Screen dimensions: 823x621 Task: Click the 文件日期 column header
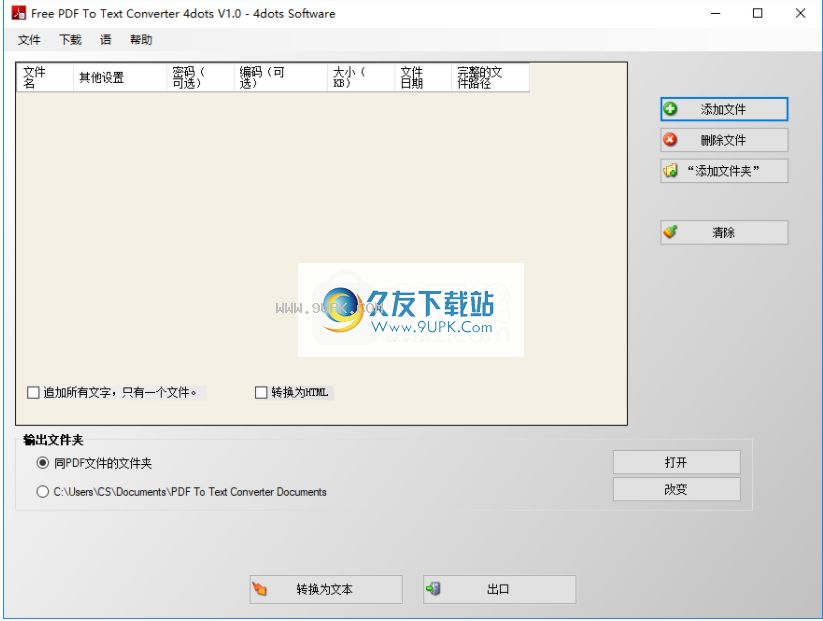pos(423,78)
